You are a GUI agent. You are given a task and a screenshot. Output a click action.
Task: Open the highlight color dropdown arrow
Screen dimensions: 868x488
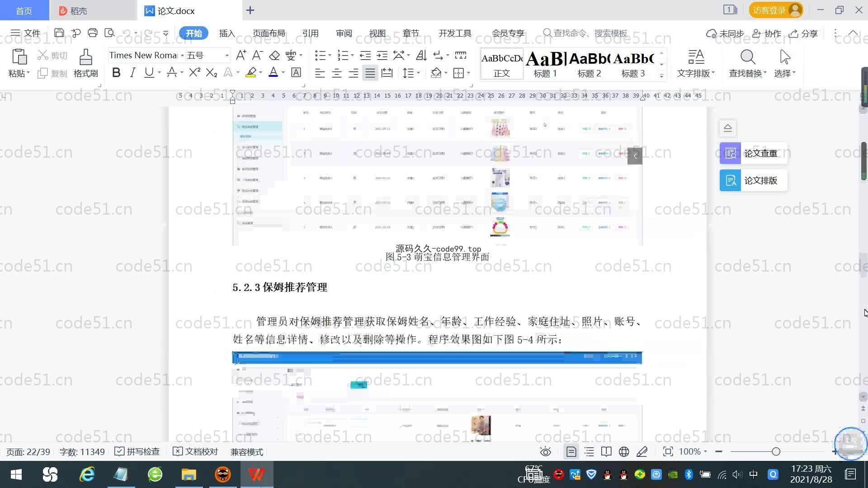261,73
